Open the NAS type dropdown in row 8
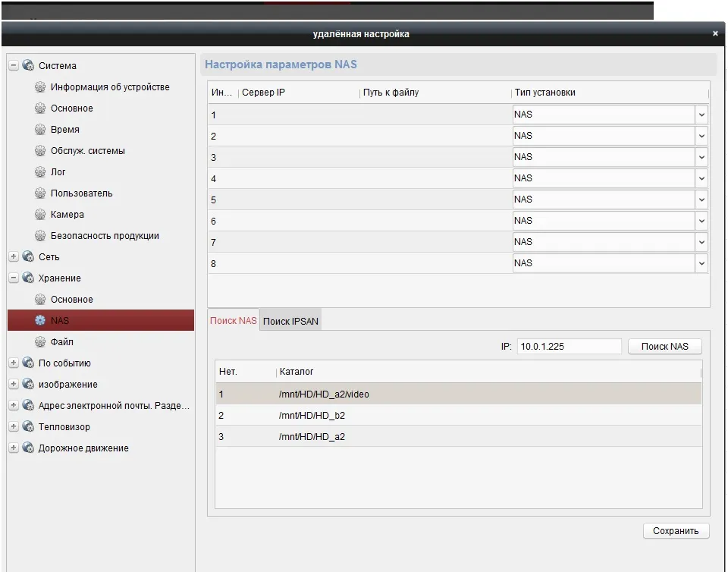Viewport: 728px width, 572px height. click(701, 263)
